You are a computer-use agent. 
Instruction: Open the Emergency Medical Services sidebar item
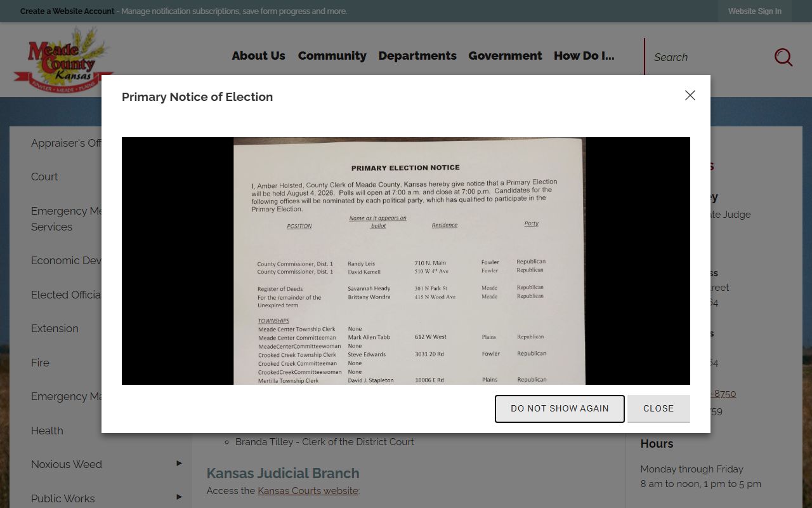[x=66, y=218]
